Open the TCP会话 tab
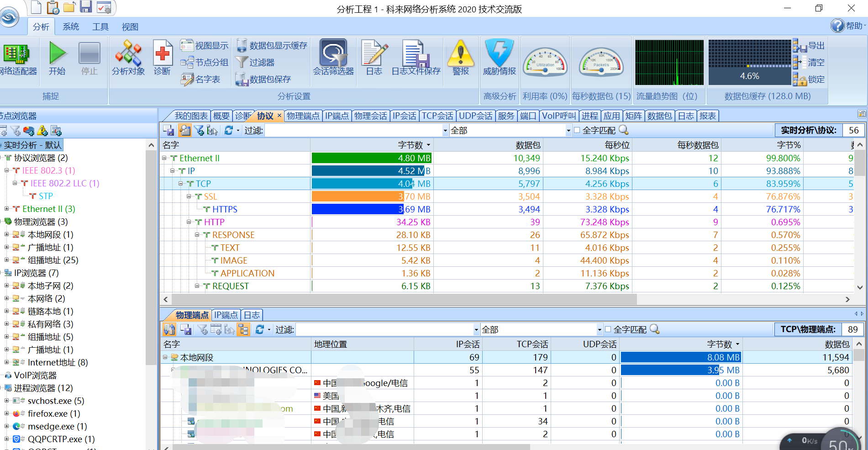 [437, 116]
